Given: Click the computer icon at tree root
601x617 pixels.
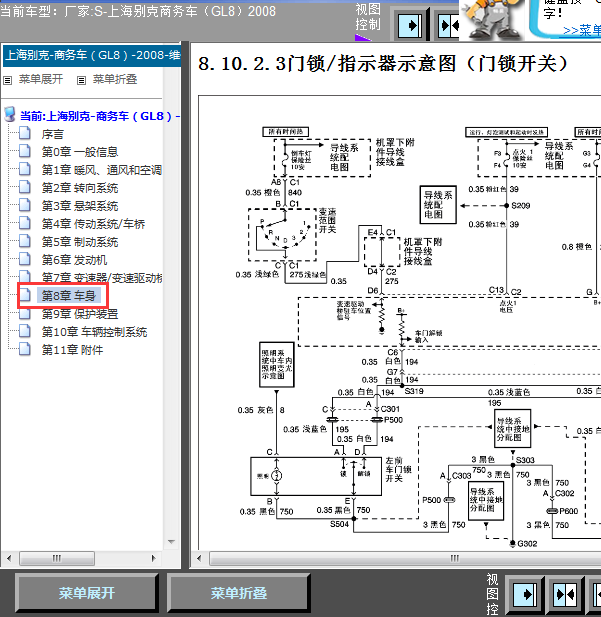Looking at the screenshot, I should point(9,115).
